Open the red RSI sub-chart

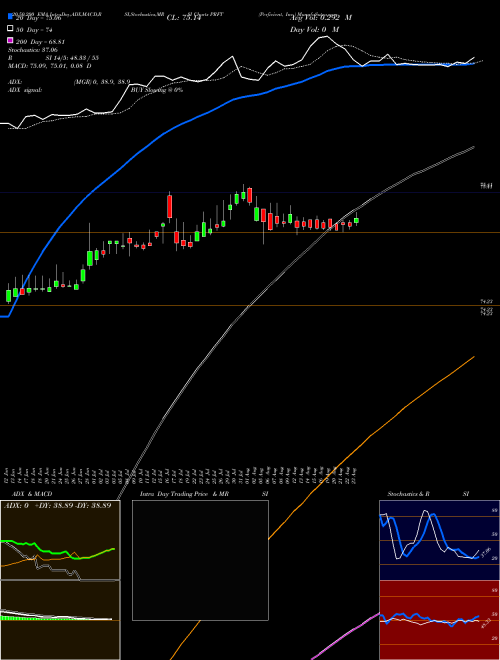[439, 620]
